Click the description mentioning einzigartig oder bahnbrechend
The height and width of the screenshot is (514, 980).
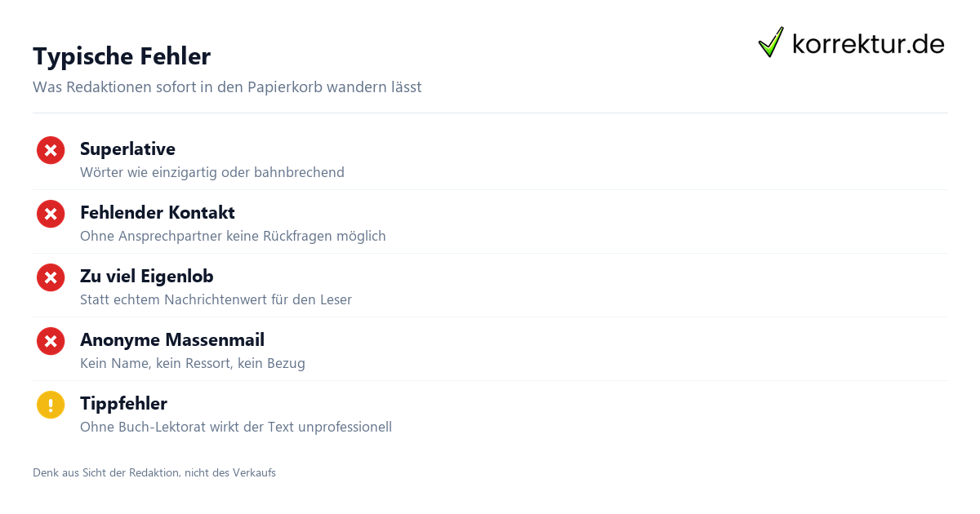click(x=212, y=172)
